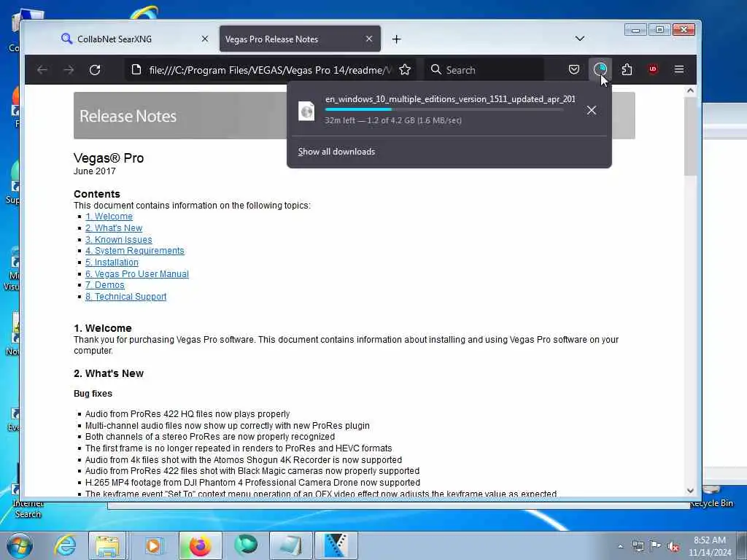Click the downloading ISO file name
This screenshot has width=747, height=560.
click(x=450, y=99)
